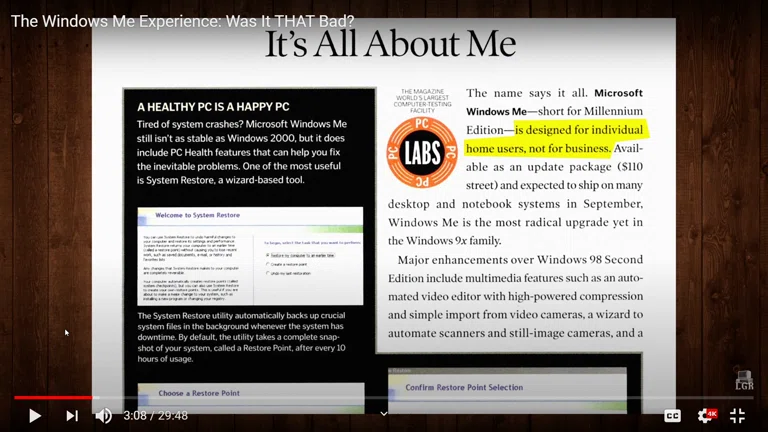Click the 3:08 / 29:48 time display

tap(155, 415)
